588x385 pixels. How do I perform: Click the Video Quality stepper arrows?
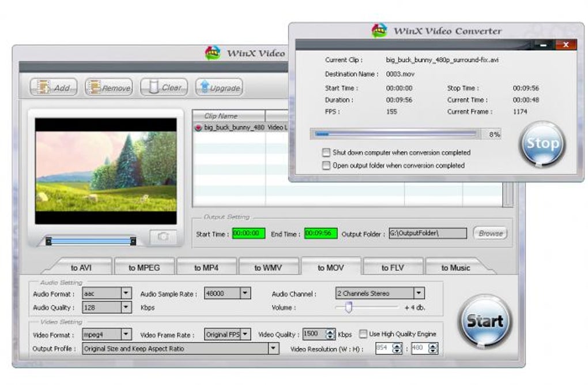click(330, 334)
